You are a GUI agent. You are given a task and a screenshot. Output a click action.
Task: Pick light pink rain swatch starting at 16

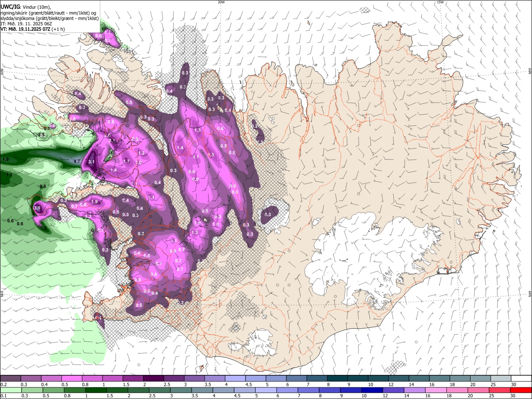(x=435, y=390)
